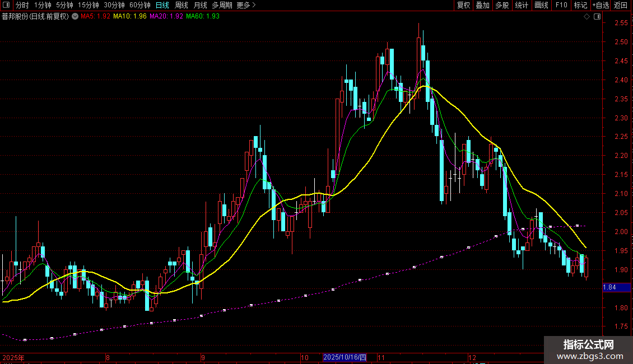Viewport: 633px width, 364px height.
Task: Open 叠加 overlay tool
Action: click(482, 5)
